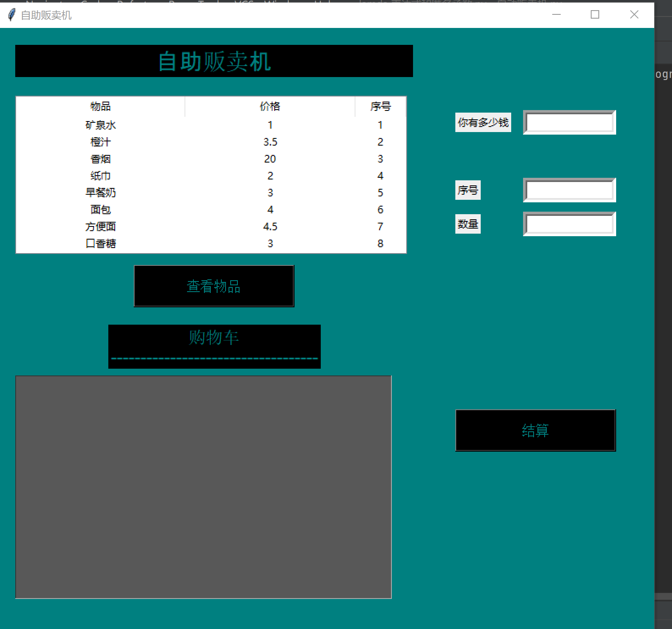Focus the 数量 input field
Viewport: 672px width, 629px height.
(570, 224)
